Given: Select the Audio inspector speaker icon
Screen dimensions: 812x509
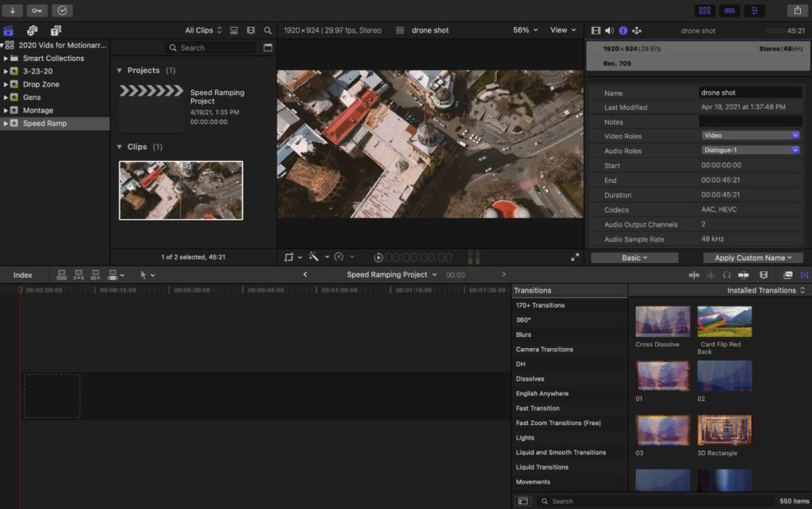Looking at the screenshot, I should point(609,30).
